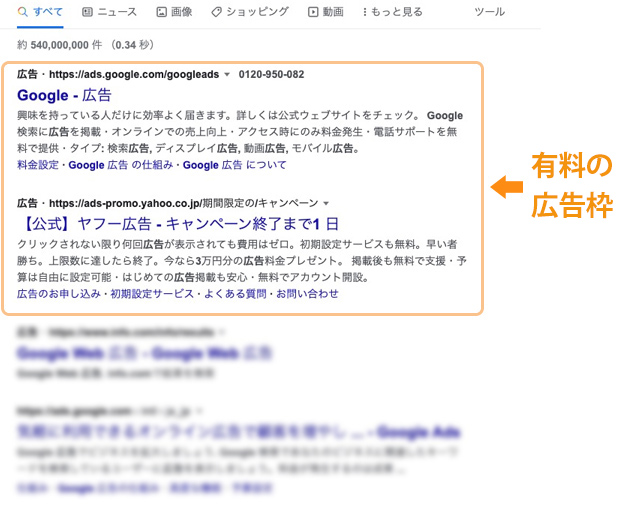Open the blurred result title ending Google Ads
The image size is (620, 505).
239,432
